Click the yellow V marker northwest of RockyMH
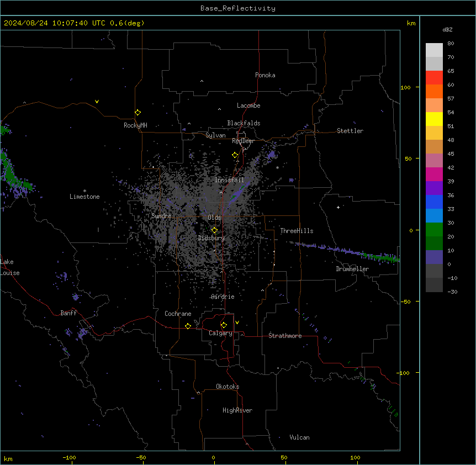Image resolution: width=476 pixels, height=465 pixels. (x=97, y=102)
